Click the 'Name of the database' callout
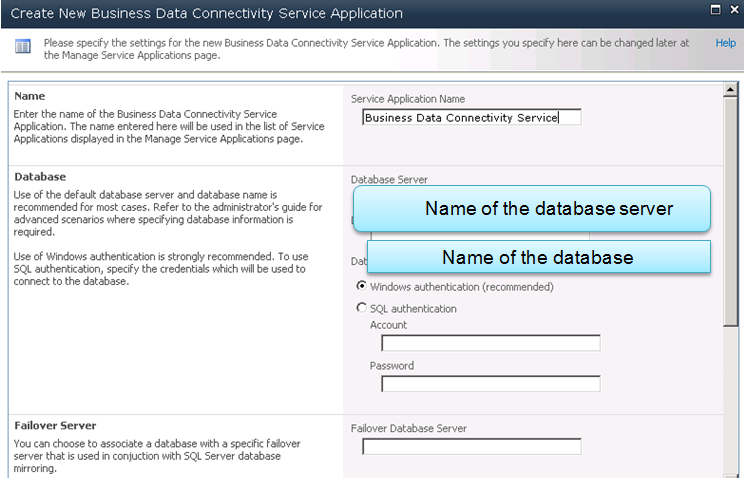 tap(538, 257)
